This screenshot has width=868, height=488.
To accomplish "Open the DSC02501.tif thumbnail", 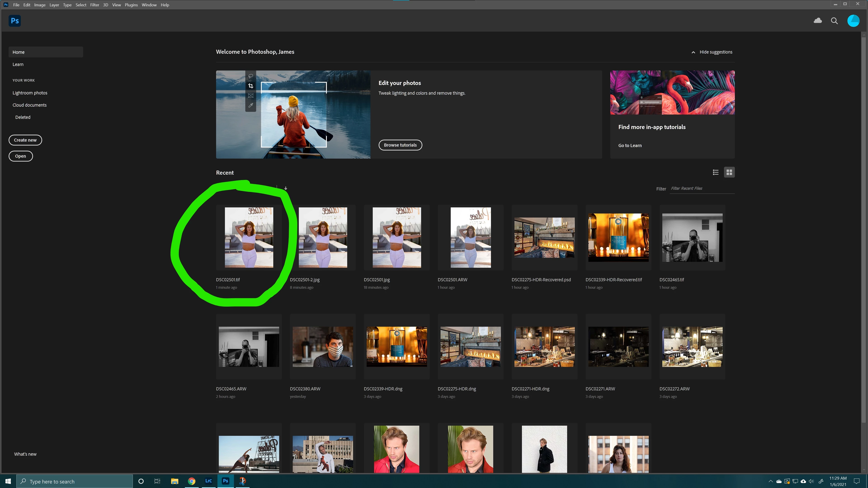I will (x=249, y=237).
